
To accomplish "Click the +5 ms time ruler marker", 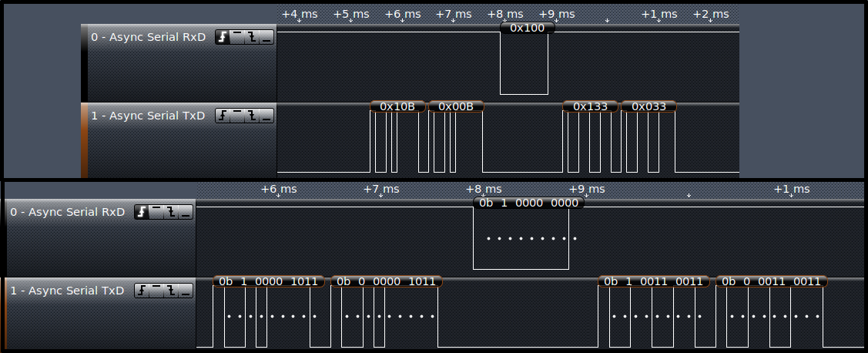I will point(351,15).
